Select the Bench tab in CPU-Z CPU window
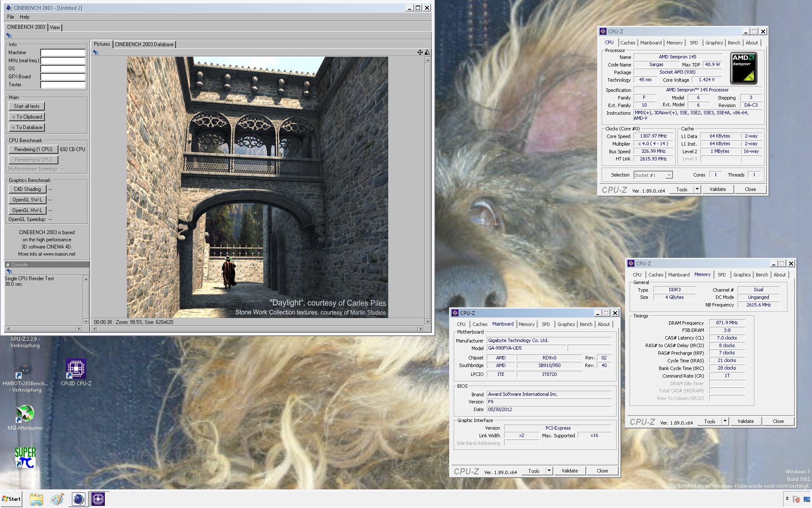Screen dimensions: 812x508 click(734, 43)
